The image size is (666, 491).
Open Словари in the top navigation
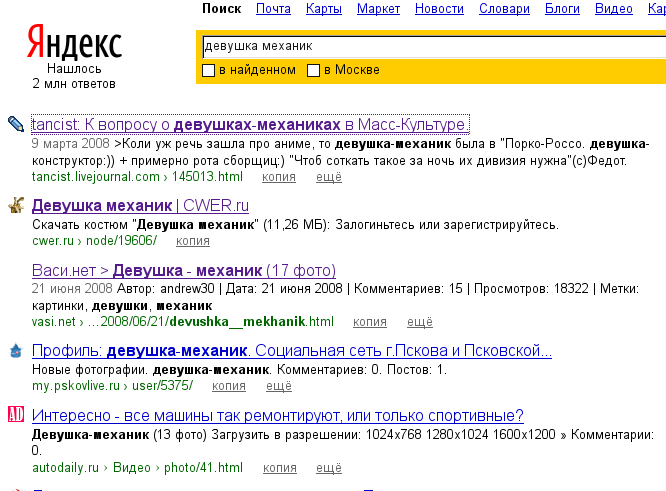pos(504,8)
